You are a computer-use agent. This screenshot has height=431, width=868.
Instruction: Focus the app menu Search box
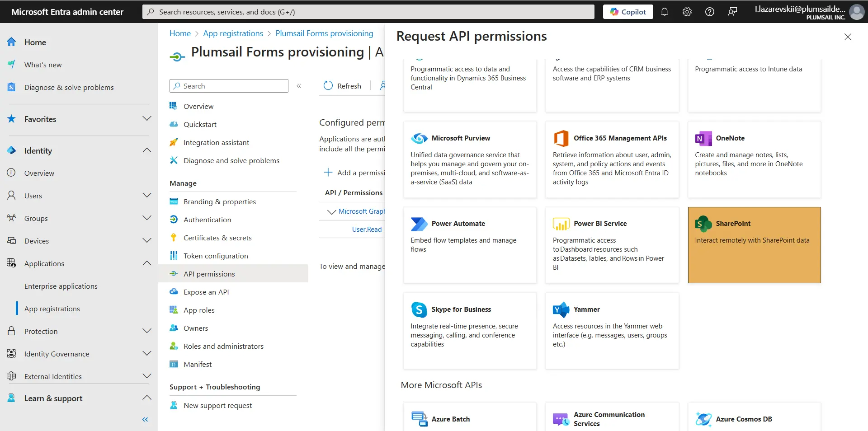[x=229, y=86]
